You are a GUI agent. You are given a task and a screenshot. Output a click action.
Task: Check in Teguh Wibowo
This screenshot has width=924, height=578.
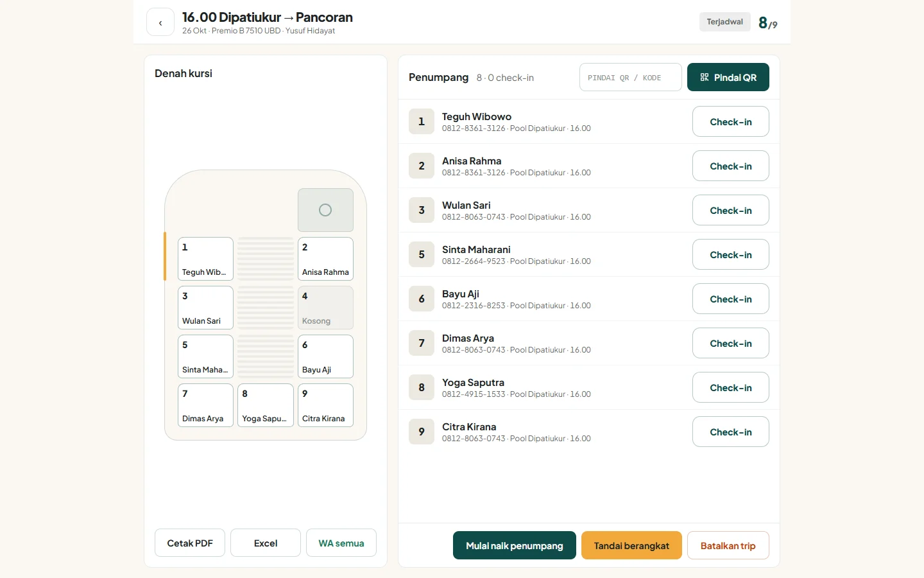731,121
